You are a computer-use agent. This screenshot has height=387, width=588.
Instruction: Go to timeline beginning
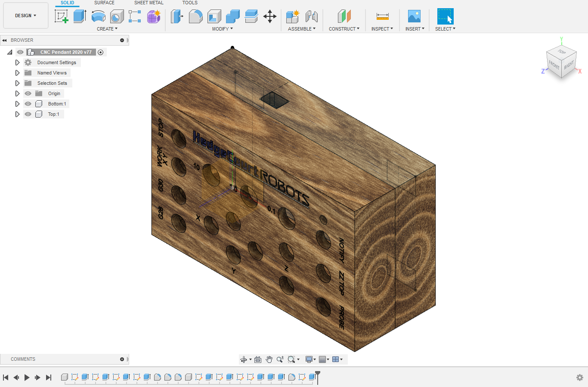(x=6, y=378)
